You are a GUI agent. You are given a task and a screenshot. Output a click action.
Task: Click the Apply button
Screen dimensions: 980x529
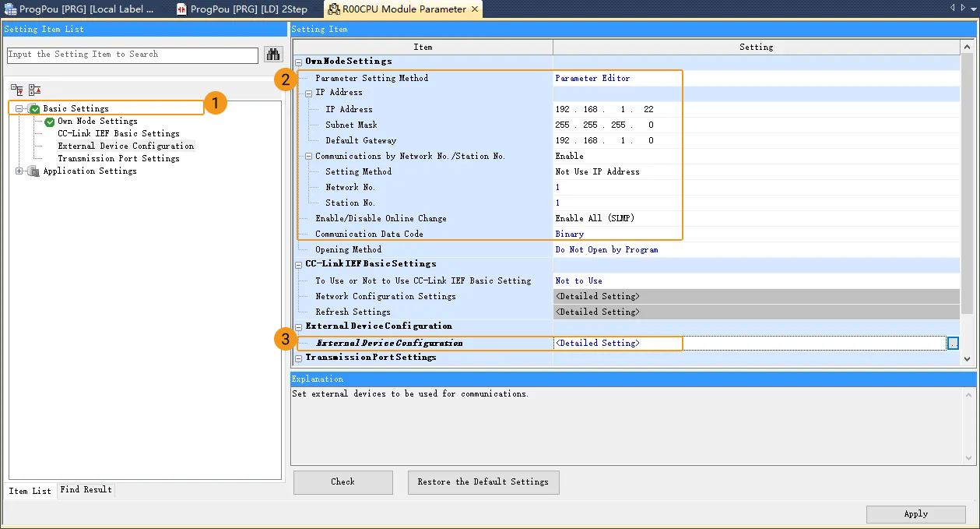pos(915,514)
